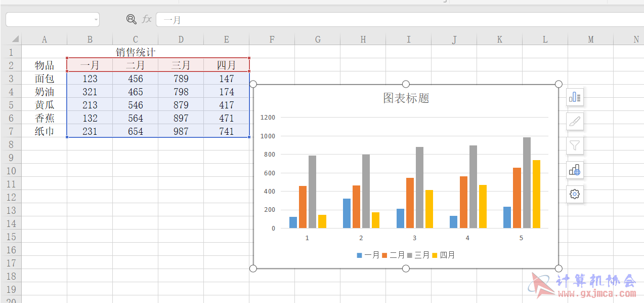
Task: Click the yellow 四月 bar in category 5
Action: tap(536, 194)
